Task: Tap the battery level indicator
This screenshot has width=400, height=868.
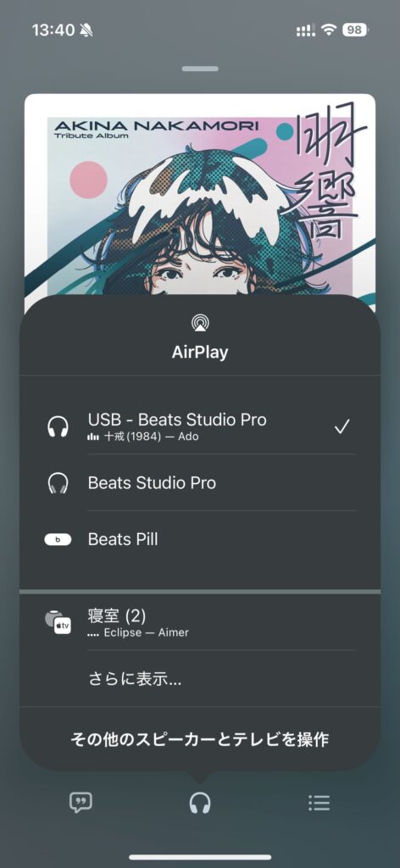Action: click(x=354, y=30)
